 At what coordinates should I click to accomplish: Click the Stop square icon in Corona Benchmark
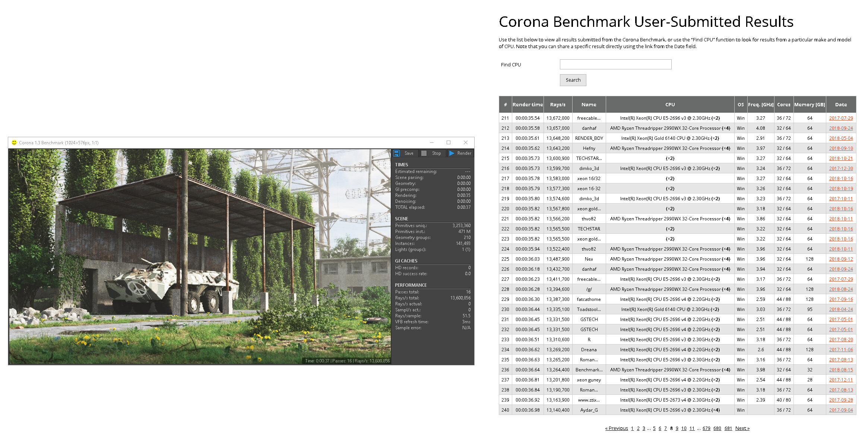(424, 153)
